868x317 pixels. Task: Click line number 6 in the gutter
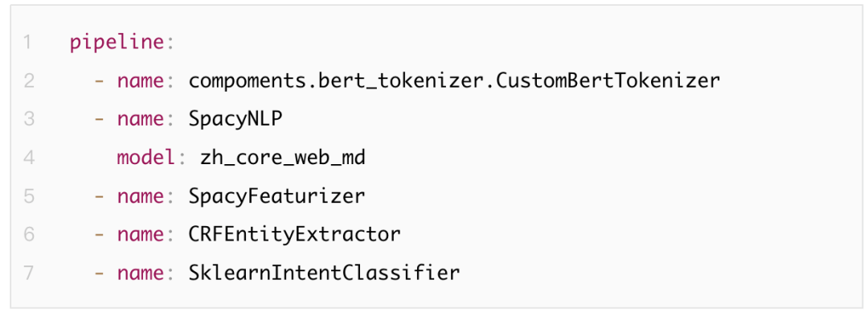(29, 234)
